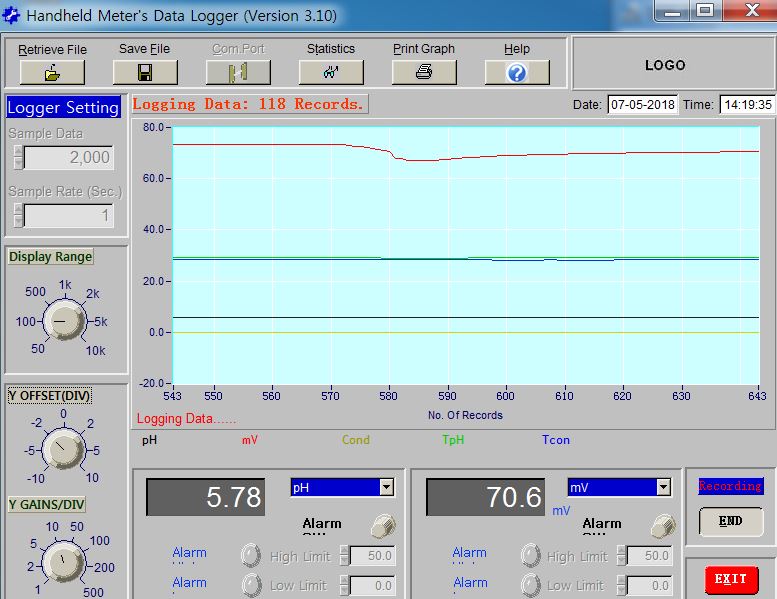Click the Com Port connector icon
The image size is (777, 599).
(238, 73)
